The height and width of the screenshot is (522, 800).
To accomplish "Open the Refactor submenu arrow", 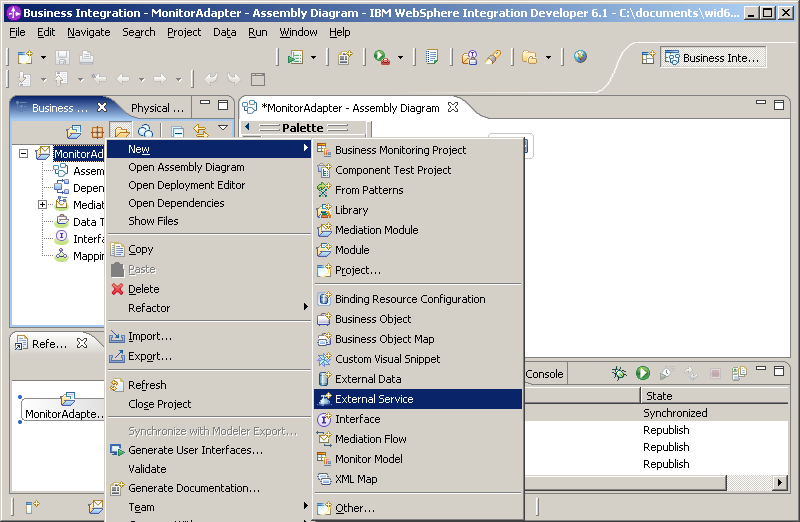I will click(x=305, y=307).
